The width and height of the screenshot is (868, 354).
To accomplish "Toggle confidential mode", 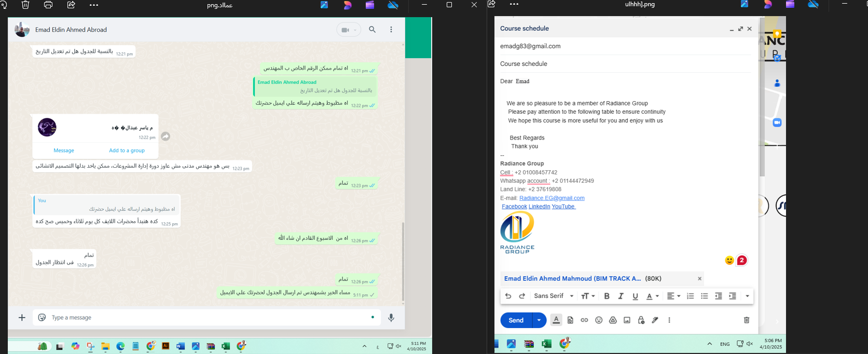I will (641, 320).
